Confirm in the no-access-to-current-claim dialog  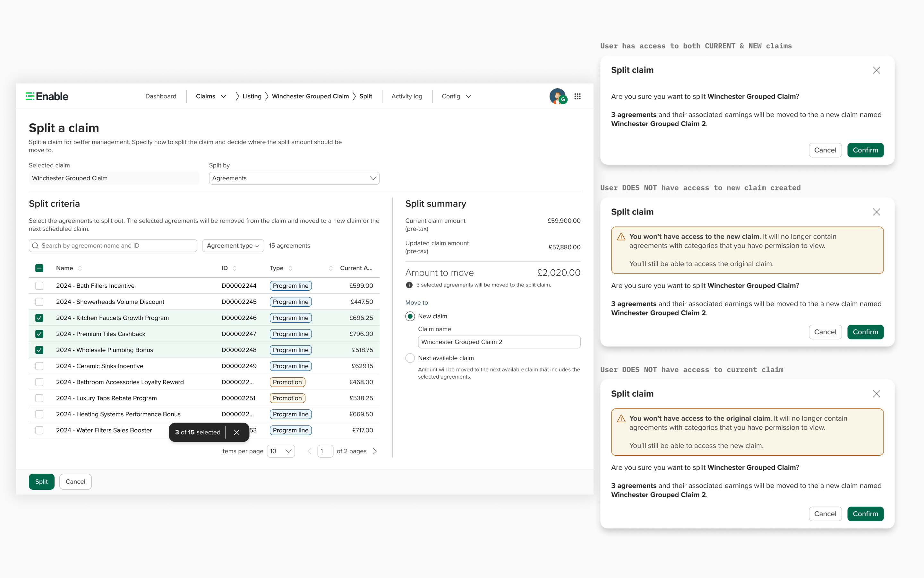pos(865,514)
